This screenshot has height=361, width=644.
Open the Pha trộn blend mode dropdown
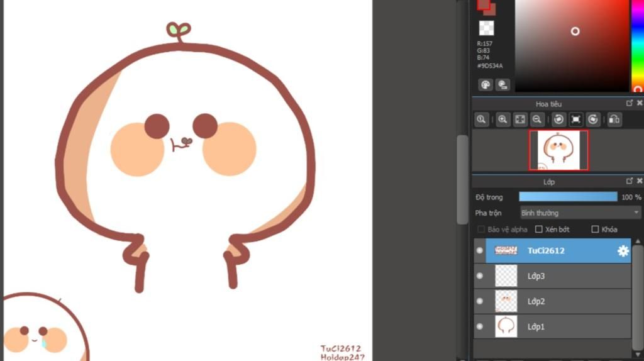[x=579, y=213]
